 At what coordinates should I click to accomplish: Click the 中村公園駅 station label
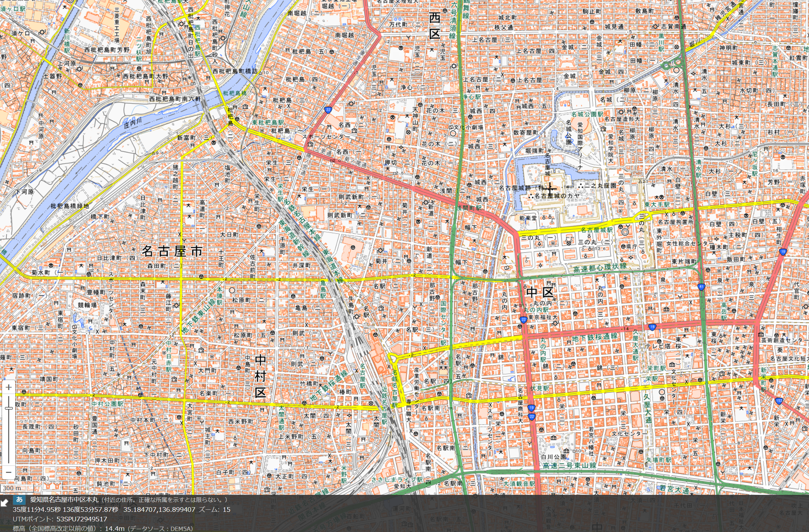click(x=107, y=404)
